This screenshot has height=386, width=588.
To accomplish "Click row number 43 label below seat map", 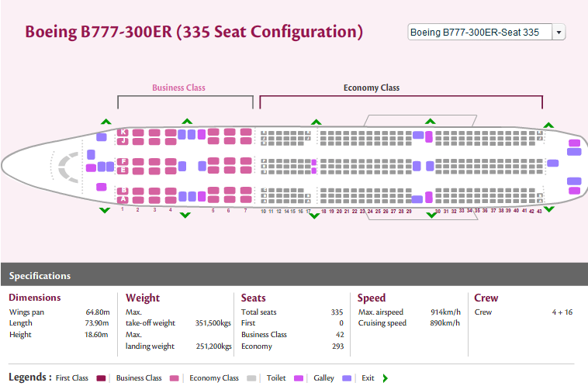I will tap(540, 212).
